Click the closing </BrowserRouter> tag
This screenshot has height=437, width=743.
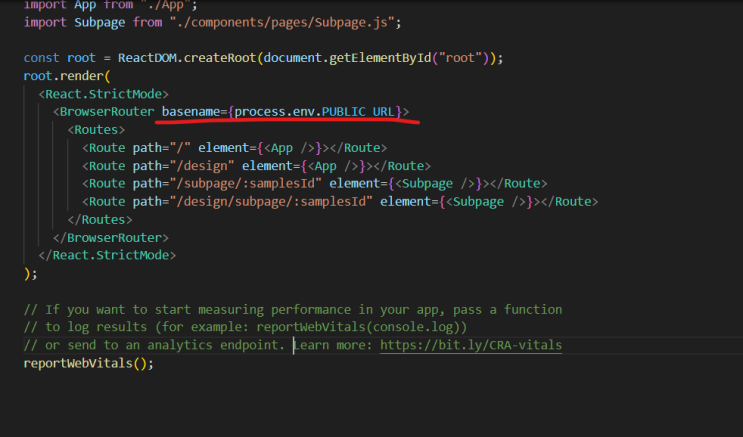pyautogui.click(x=111, y=238)
